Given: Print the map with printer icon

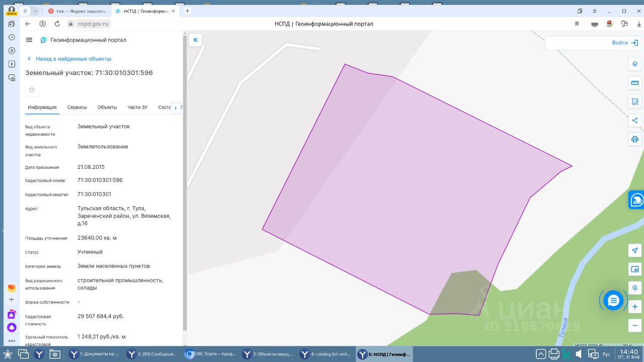Looking at the screenshot, I should coord(635,139).
